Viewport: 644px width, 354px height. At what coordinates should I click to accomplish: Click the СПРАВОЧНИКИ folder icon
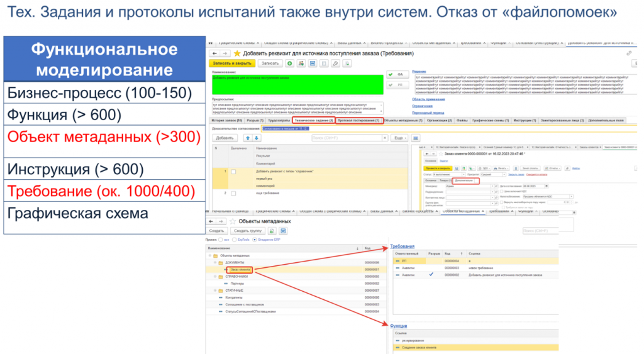221,277
